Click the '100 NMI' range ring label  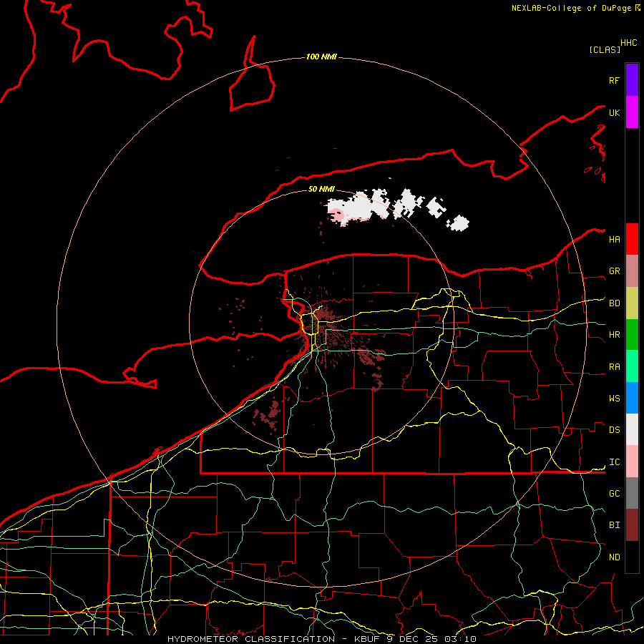321,57
